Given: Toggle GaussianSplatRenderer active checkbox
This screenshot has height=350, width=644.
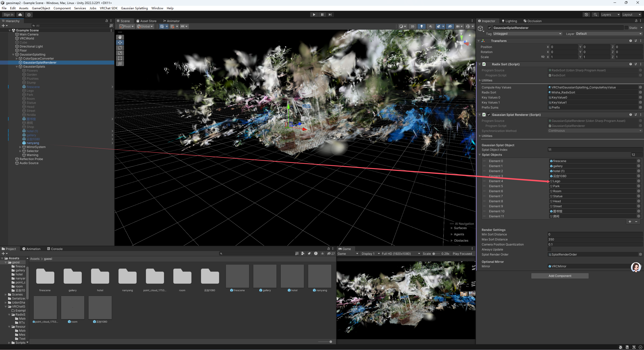Looking at the screenshot, I should [490, 28].
